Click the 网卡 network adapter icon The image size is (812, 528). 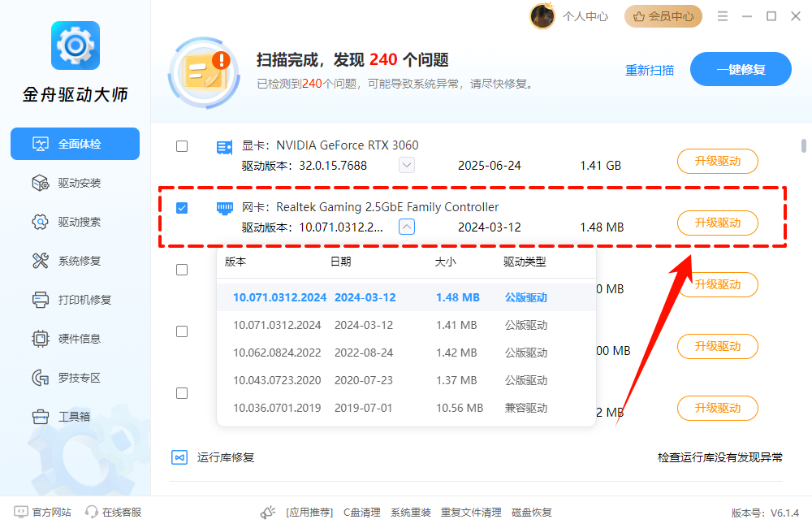pyautogui.click(x=224, y=209)
